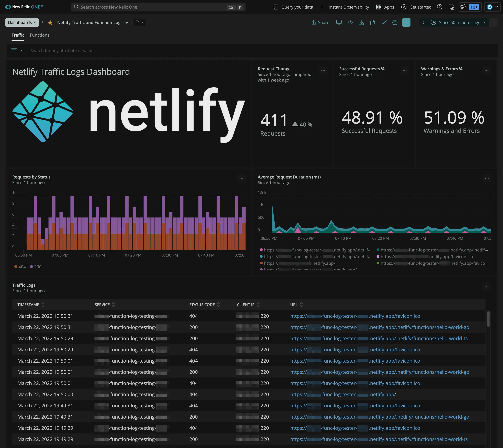Open Instant Observability
The image size is (503, 448).
point(345,7)
